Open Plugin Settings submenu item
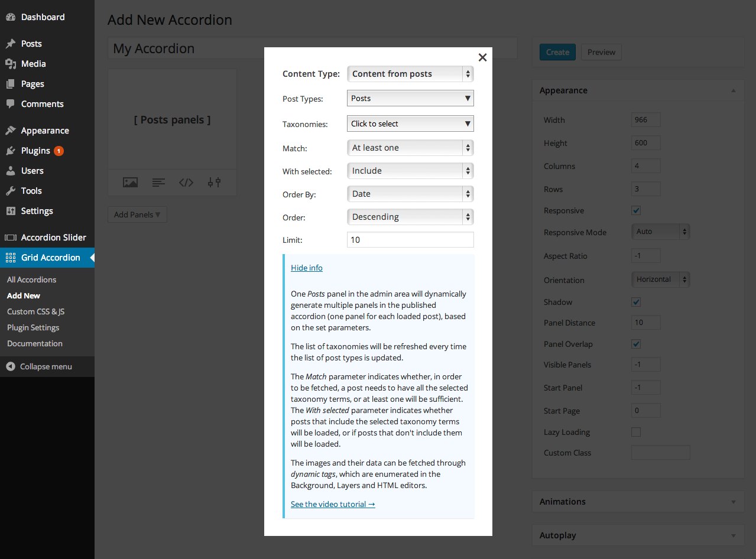The height and width of the screenshot is (559, 756). point(33,327)
